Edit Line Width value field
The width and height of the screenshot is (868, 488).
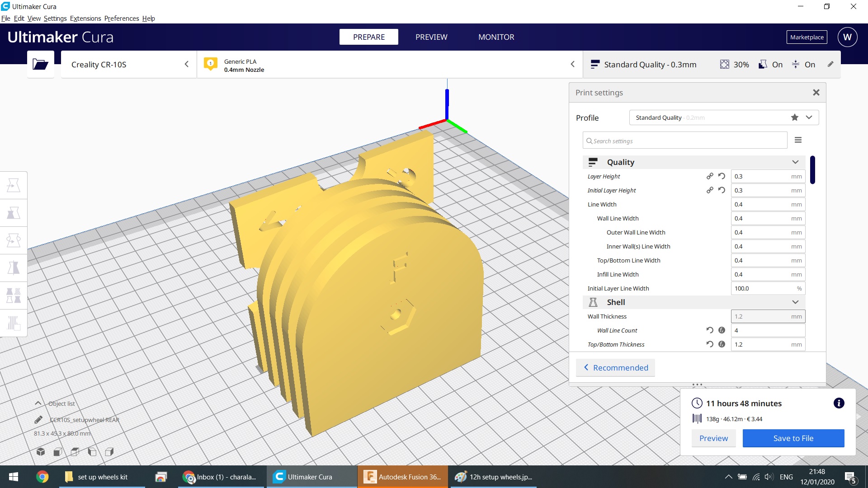point(768,204)
